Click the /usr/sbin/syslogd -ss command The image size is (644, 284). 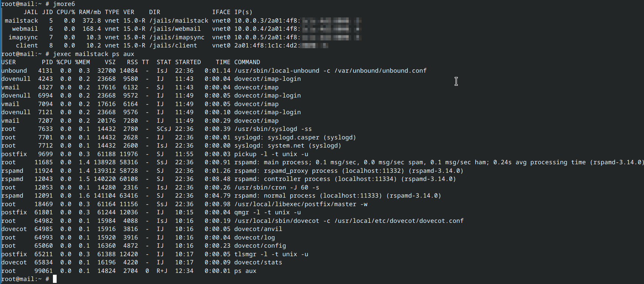(x=273, y=129)
